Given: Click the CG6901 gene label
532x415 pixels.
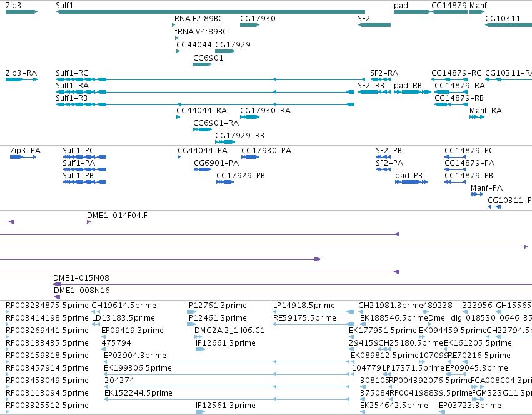Looking at the screenshot, I should tap(208, 57).
